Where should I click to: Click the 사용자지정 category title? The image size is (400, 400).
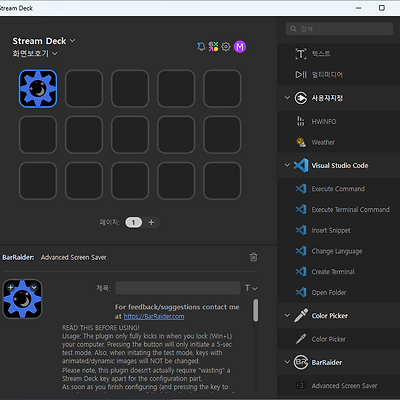tap(327, 98)
